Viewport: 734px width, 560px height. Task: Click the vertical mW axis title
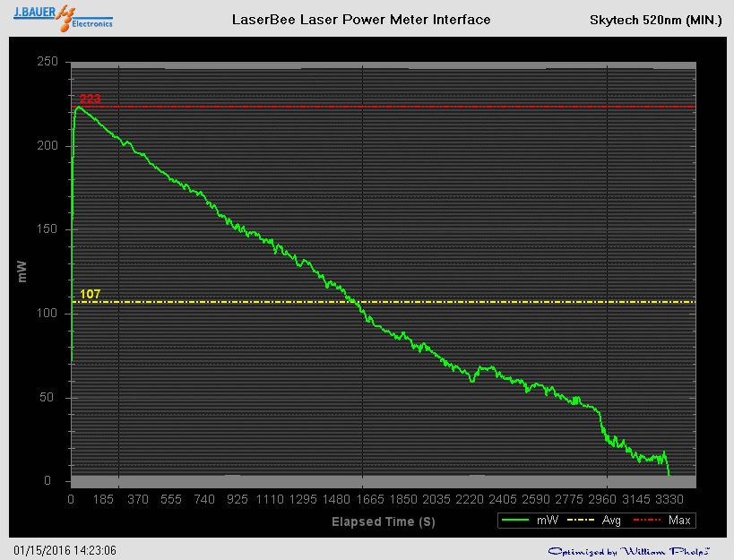pyautogui.click(x=22, y=271)
